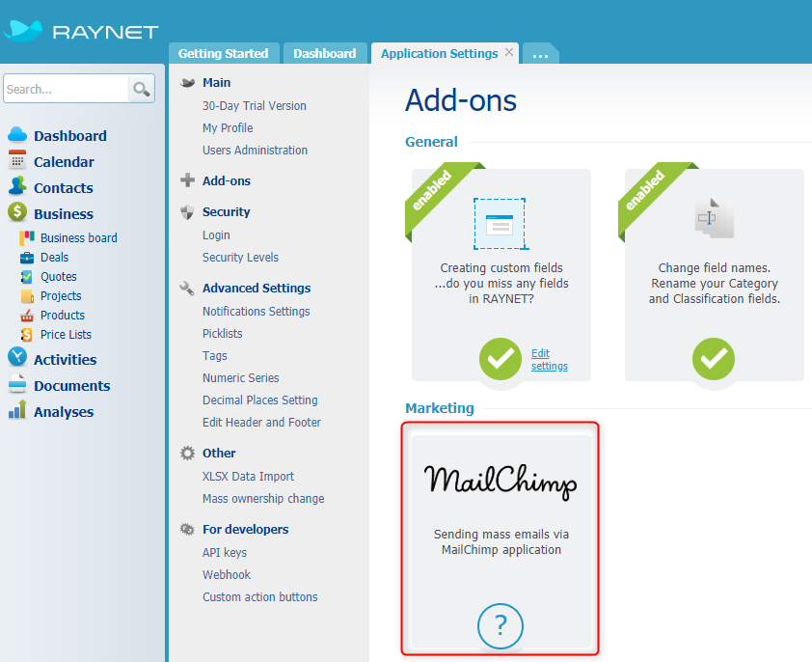Open Projects submenu item
812x662 pixels.
61,296
